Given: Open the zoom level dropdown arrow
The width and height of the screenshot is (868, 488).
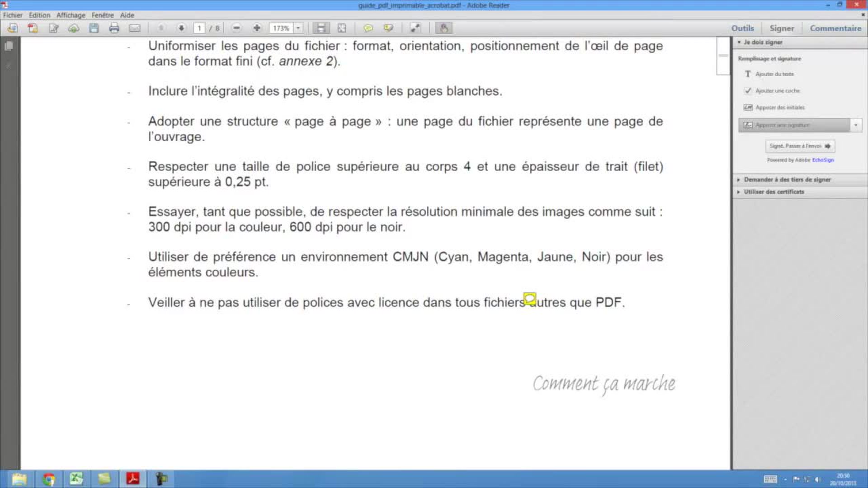Looking at the screenshot, I should tap(298, 28).
